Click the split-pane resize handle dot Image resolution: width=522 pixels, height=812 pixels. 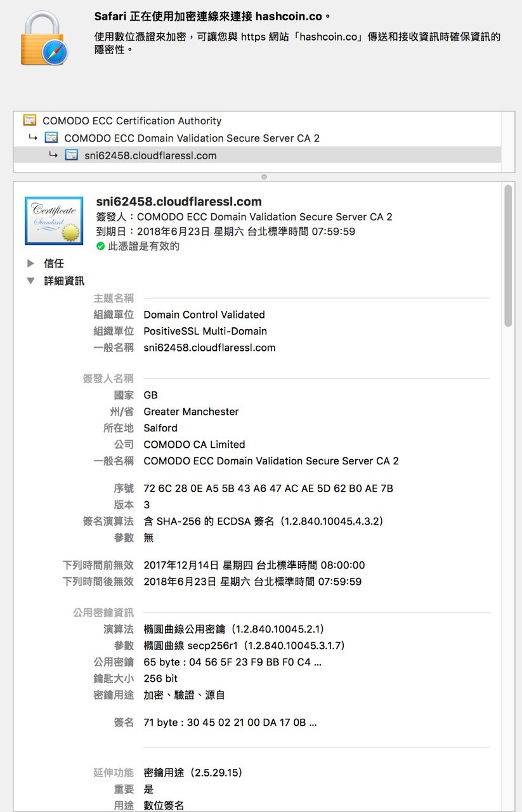tap(264, 177)
